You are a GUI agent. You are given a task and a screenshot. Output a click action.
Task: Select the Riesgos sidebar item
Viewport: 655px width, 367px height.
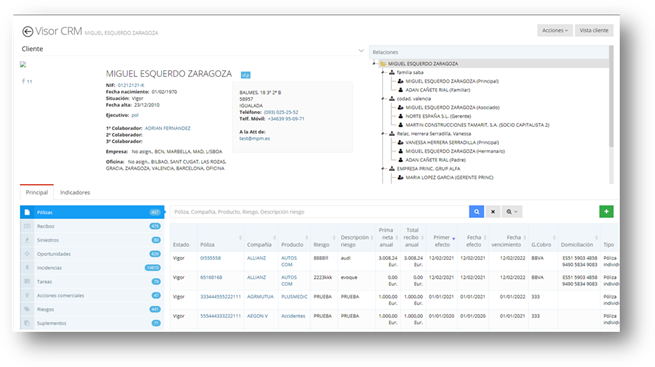[x=91, y=309]
